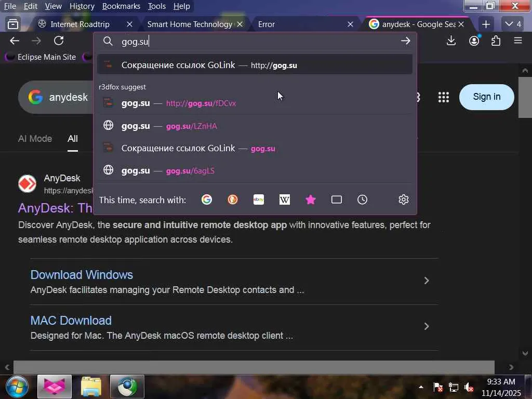Choose the gog.su/LZnHA suggestion
The image size is (532, 399).
click(255, 126)
